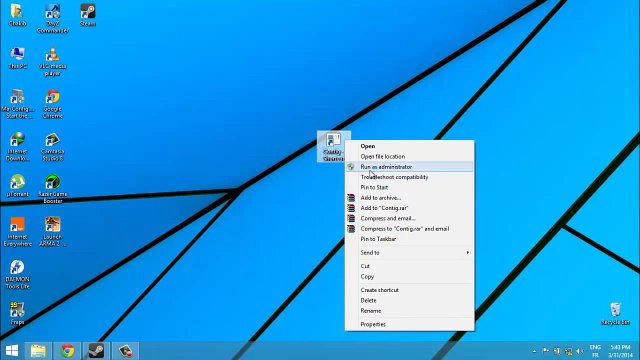The height and width of the screenshot is (360, 640).
Task: Choose Pin to Start
Action: [x=409, y=187]
